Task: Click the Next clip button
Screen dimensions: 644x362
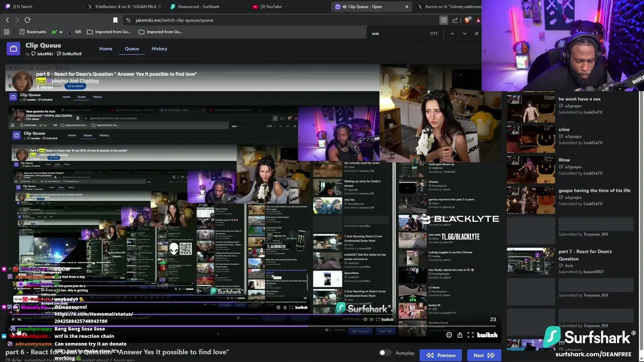Action: point(484,355)
